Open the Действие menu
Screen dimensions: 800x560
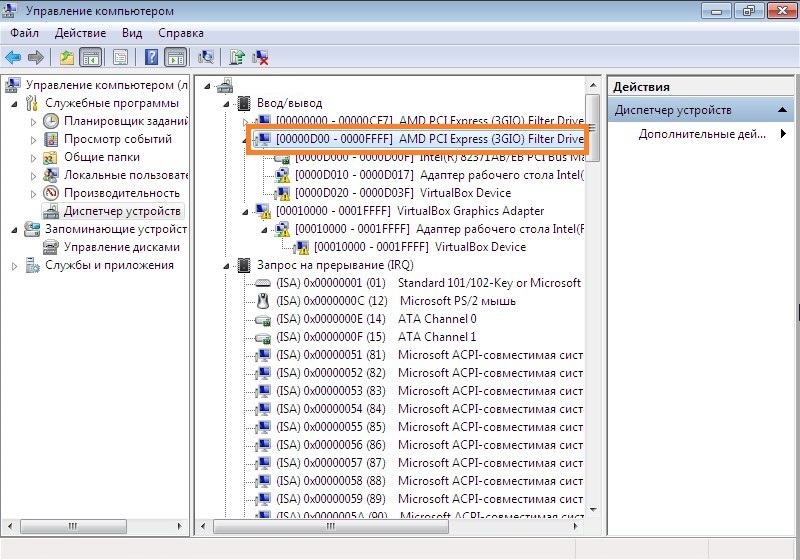pos(80,33)
